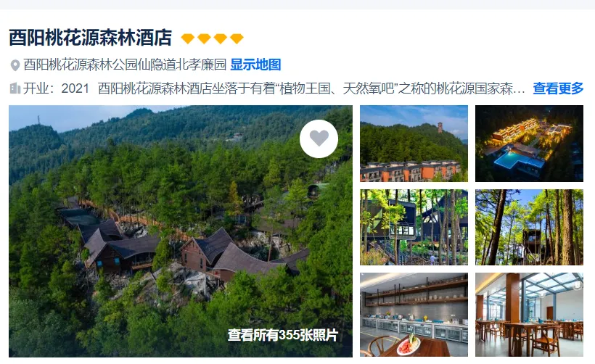Click the hotel title 酉阳桃花源森林酒店
The width and height of the screenshot is (595, 364).
[90, 38]
